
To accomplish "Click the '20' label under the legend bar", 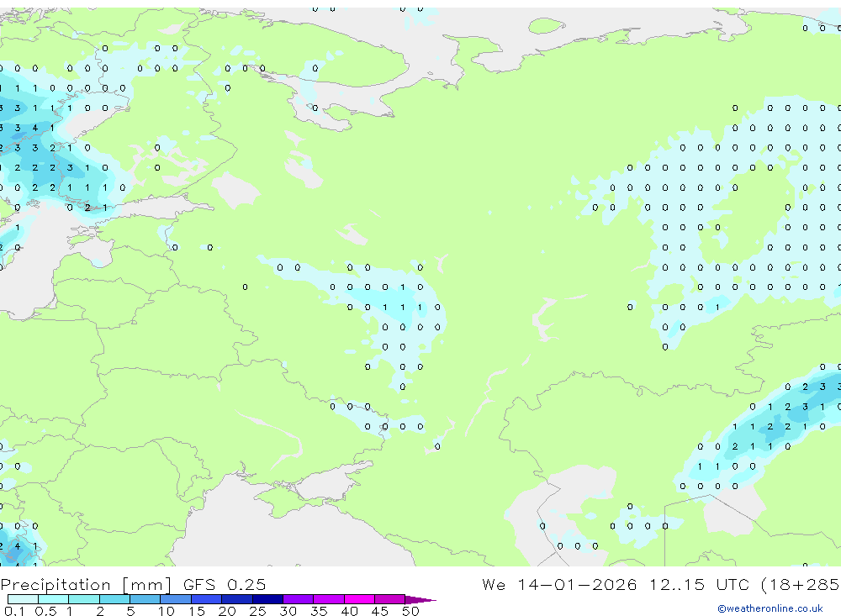I will tap(227, 611).
